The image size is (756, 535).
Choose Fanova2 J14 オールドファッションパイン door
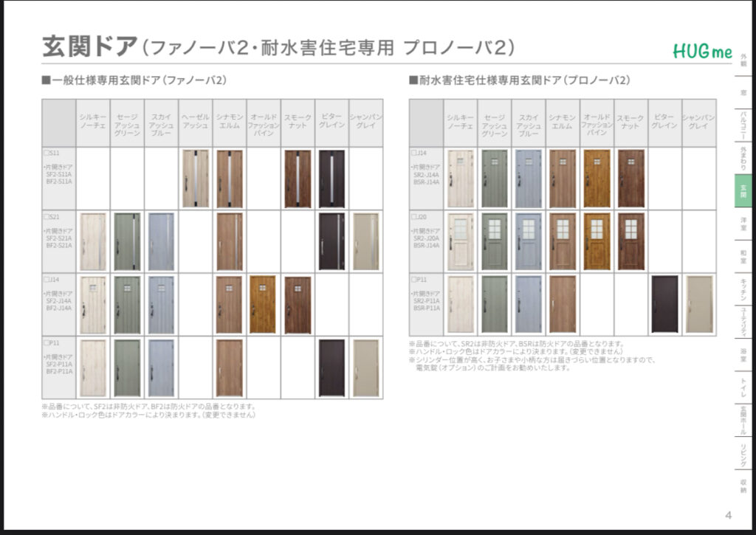[263, 305]
